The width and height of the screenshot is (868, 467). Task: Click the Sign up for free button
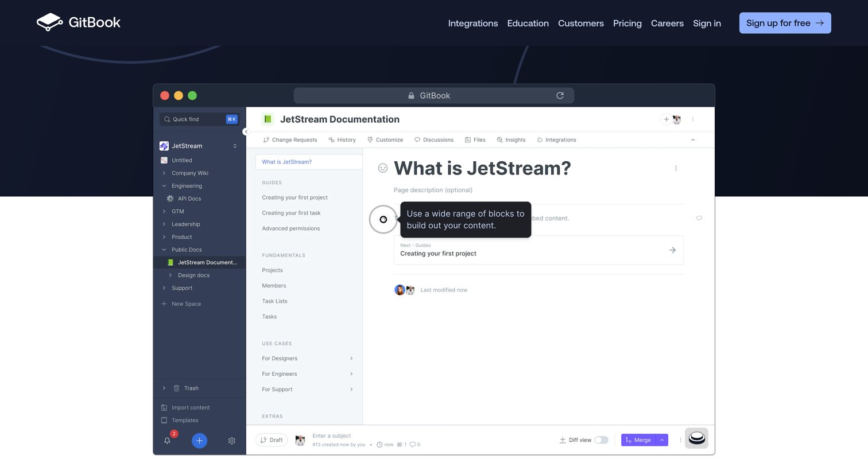(785, 23)
